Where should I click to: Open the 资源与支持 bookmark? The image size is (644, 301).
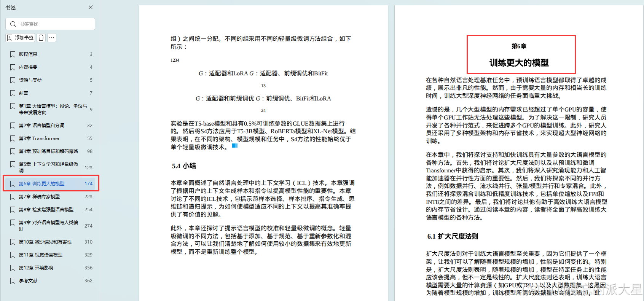pyautogui.click(x=30, y=80)
